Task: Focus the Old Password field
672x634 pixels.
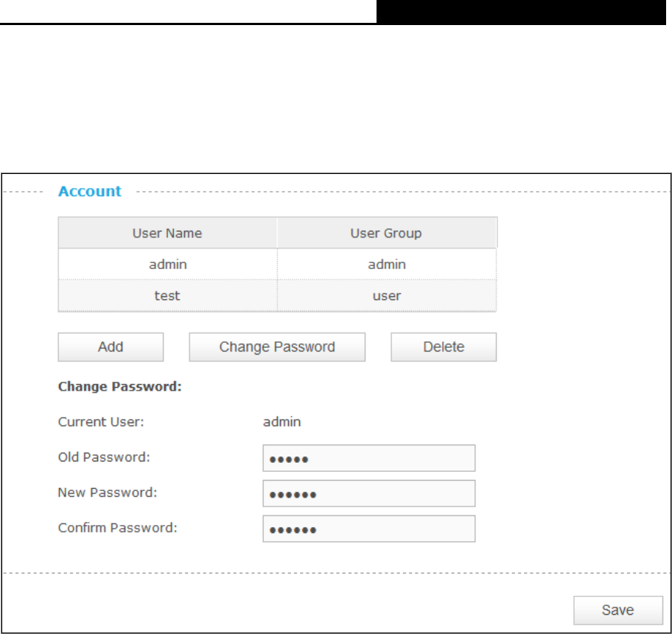Action: tap(369, 459)
